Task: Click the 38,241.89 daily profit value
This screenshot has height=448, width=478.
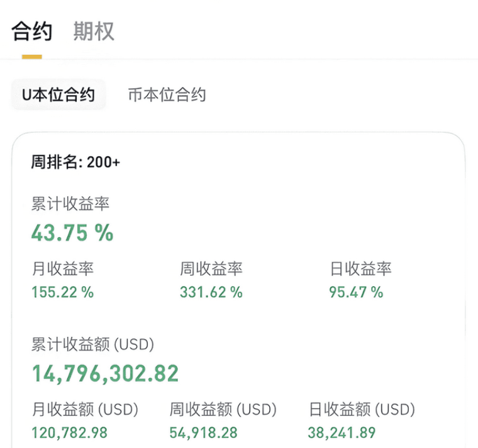Action: 342,433
